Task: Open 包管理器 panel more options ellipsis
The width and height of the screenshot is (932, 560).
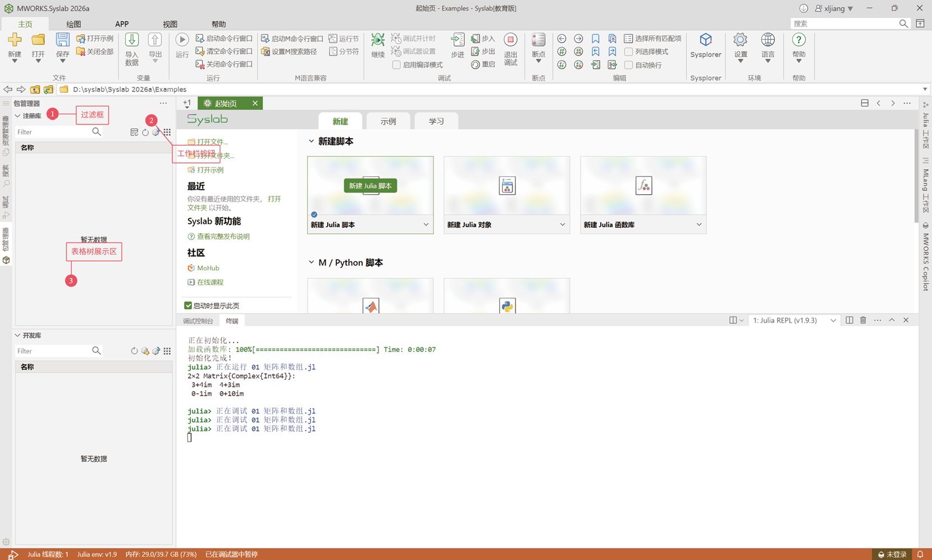Action: (x=163, y=103)
